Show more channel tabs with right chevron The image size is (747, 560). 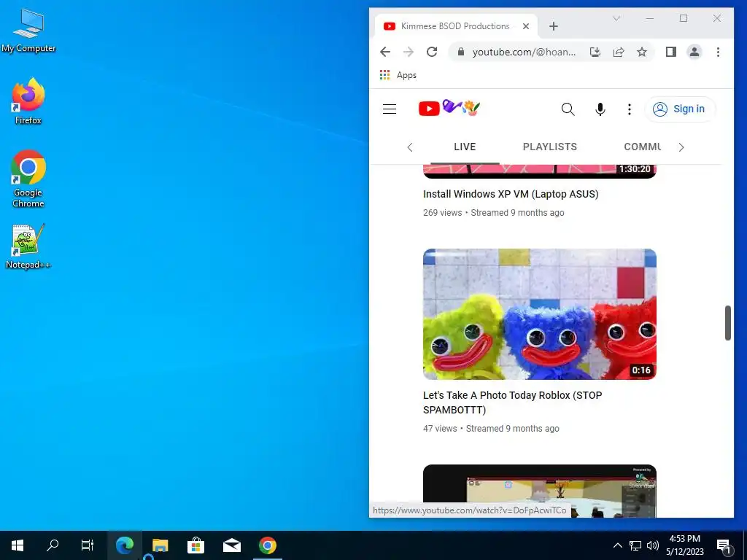(x=681, y=147)
